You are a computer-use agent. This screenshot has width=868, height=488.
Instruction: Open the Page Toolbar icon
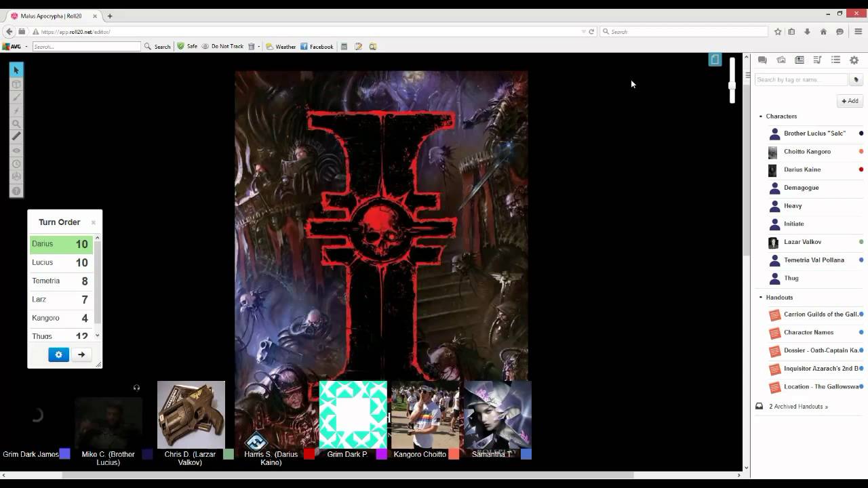715,60
